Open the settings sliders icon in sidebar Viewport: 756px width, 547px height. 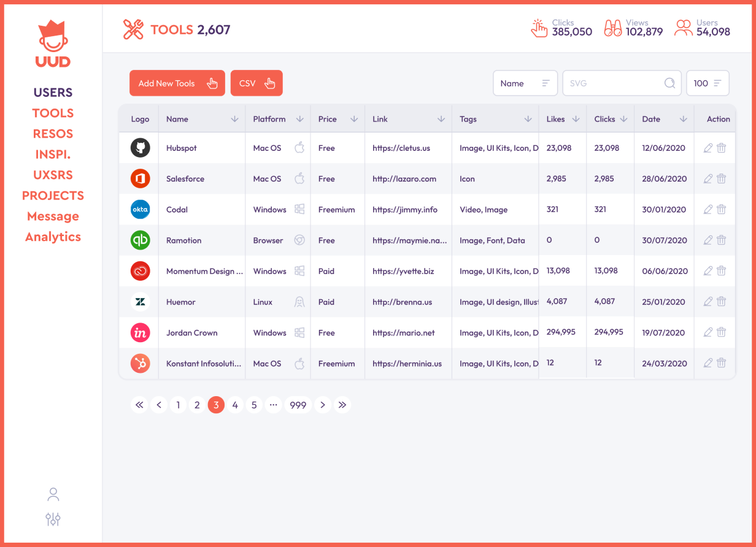(53, 519)
